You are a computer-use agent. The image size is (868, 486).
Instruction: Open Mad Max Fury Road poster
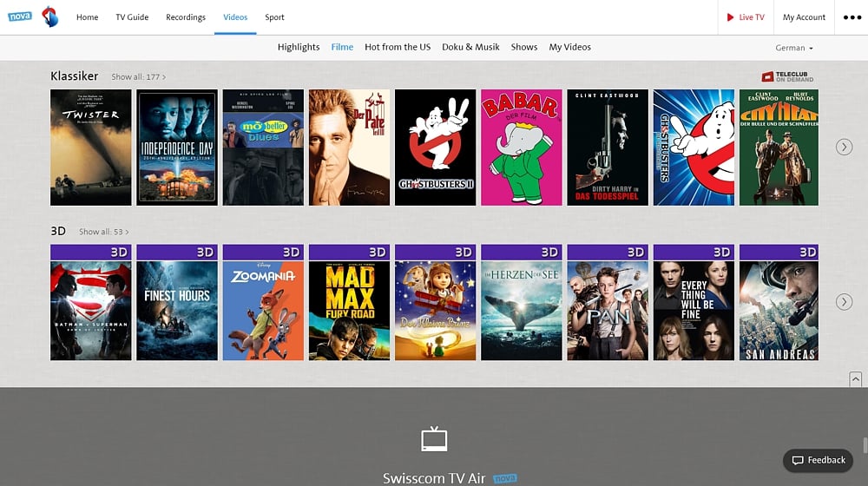point(349,302)
